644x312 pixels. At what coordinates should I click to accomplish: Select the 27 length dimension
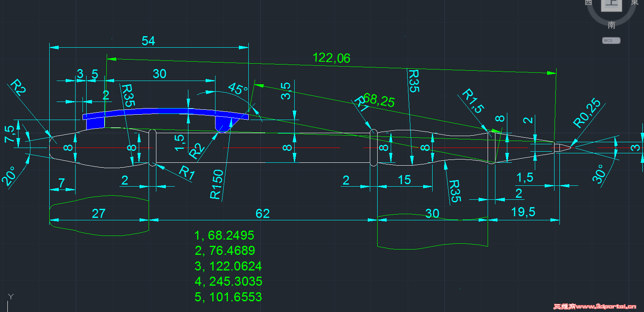tap(99, 213)
